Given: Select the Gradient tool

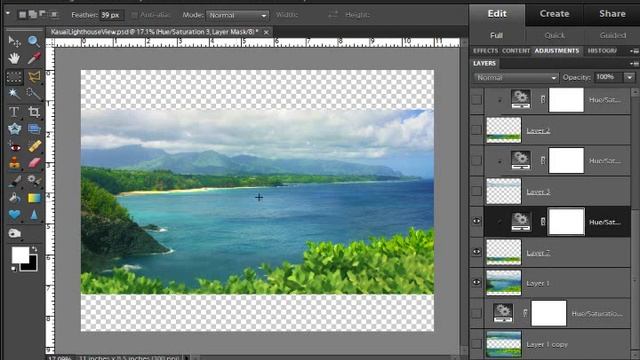Looking at the screenshot, I should click(x=34, y=198).
